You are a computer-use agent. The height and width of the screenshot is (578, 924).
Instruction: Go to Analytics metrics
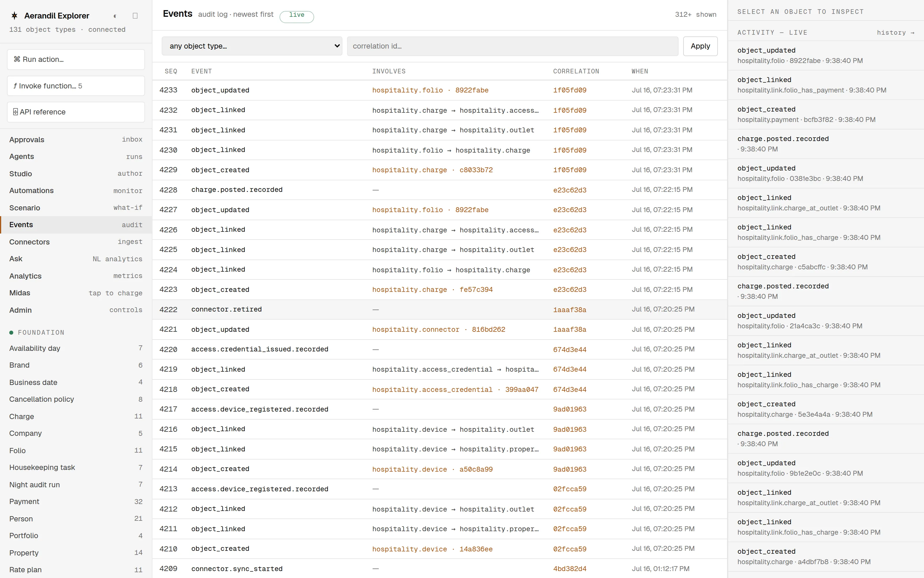[x=76, y=276]
